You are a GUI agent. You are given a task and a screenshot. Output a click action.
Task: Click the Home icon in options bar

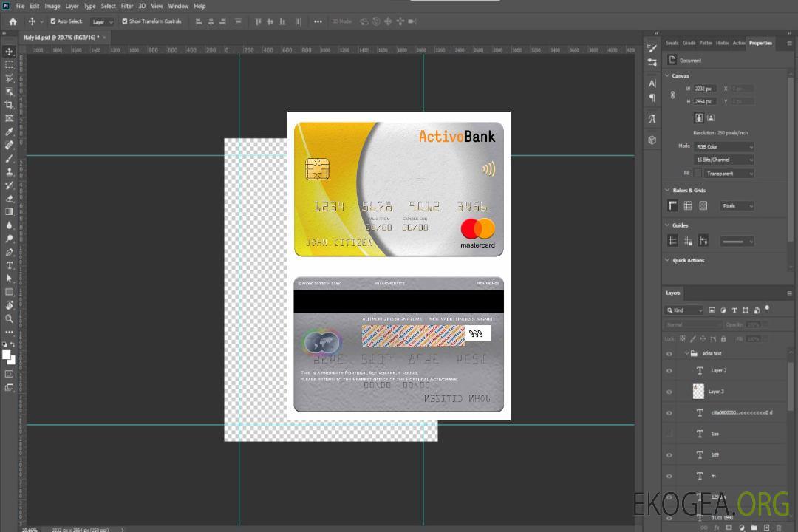coord(13,21)
